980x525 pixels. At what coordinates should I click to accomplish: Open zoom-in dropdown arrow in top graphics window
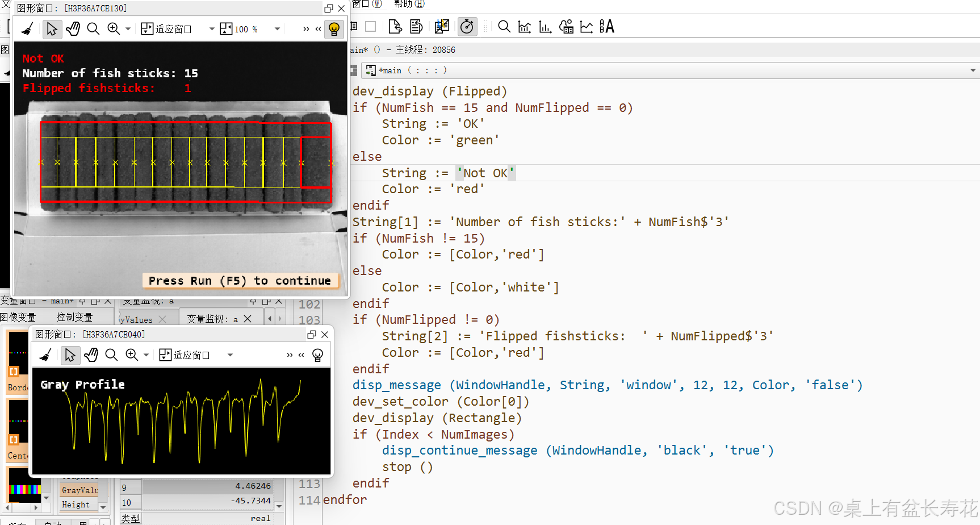(x=128, y=29)
